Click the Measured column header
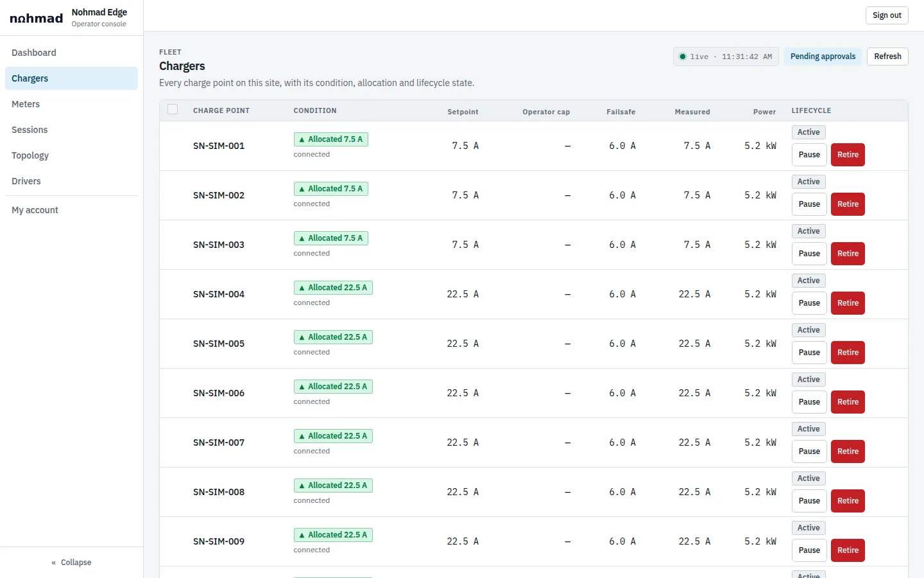Screen dimensions: 924x578 pos(692,112)
